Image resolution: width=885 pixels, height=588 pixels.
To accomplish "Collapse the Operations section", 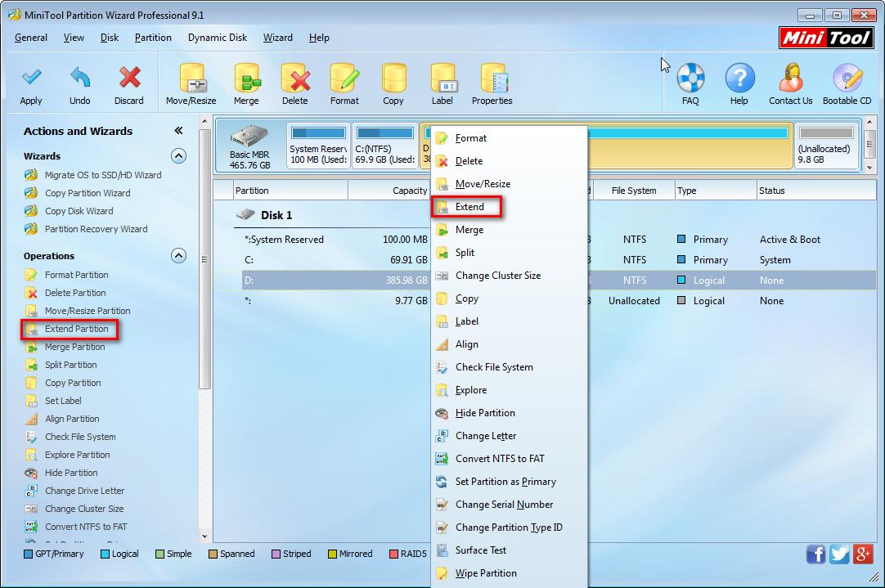I will (x=178, y=256).
